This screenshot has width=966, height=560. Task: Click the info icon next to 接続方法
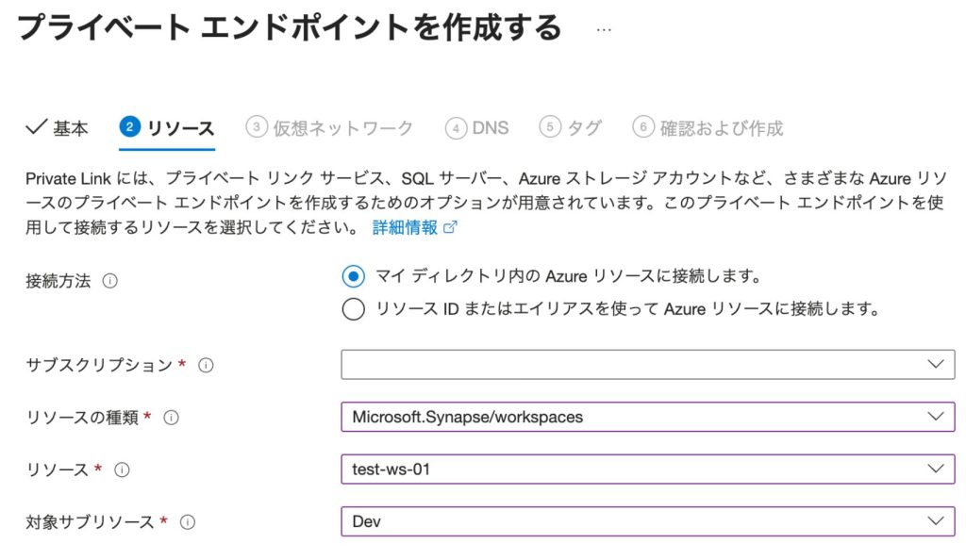[x=109, y=281]
